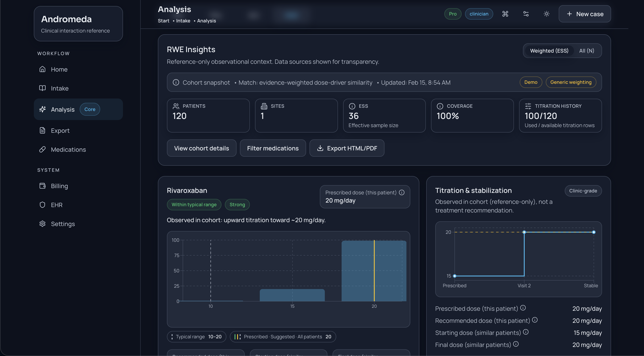Click info icon beside Prescribed dose box
Image resolution: width=644 pixels, height=356 pixels.
coord(401,192)
